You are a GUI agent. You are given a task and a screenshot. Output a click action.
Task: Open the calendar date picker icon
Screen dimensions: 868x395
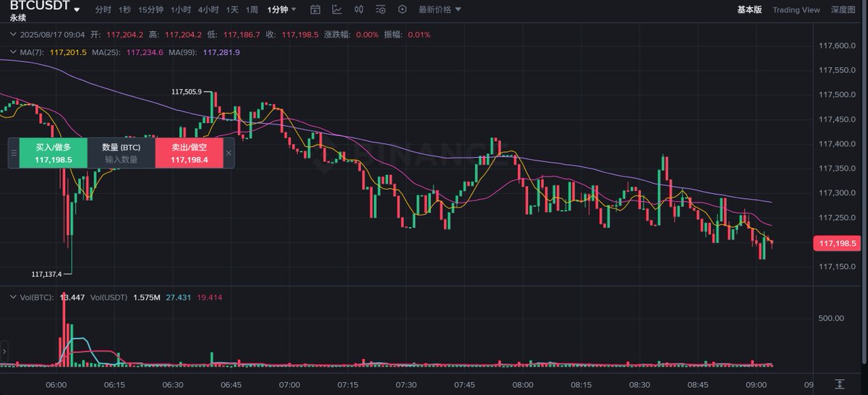coord(315,9)
